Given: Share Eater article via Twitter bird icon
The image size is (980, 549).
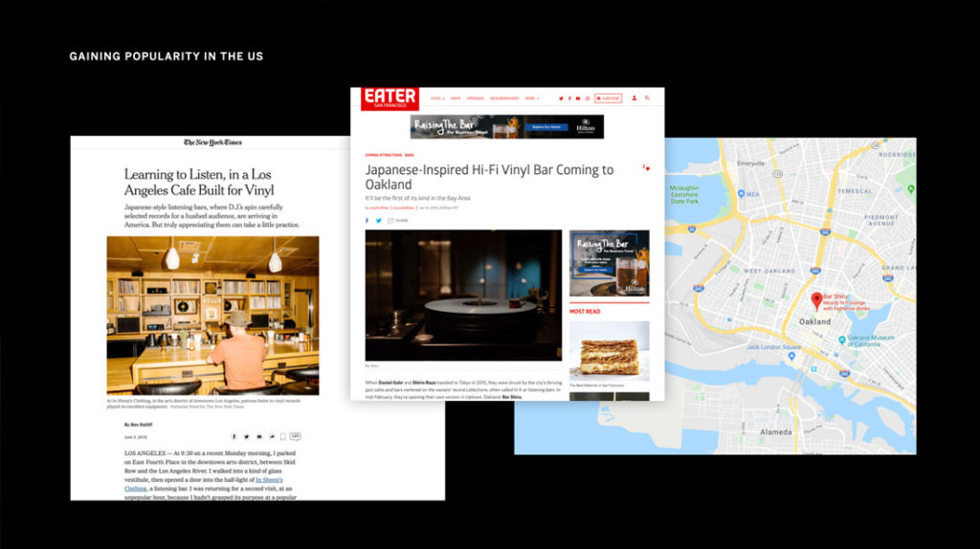Looking at the screenshot, I should [378, 221].
